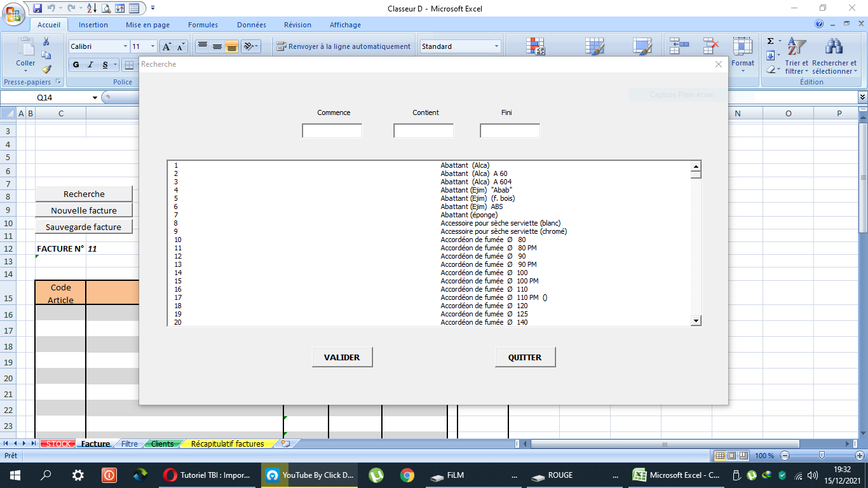Toggle bold (G) formatting
Image resolution: width=868 pixels, height=488 pixels.
(76, 65)
